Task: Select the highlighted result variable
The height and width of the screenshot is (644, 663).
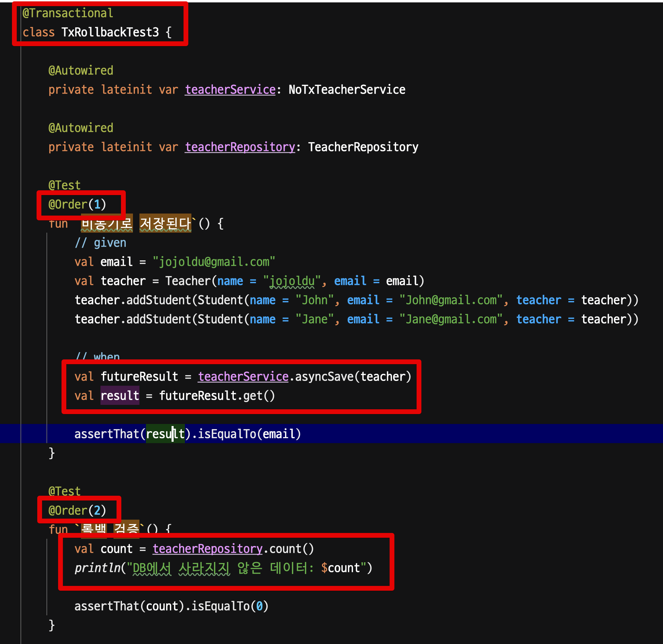Action: [120, 395]
